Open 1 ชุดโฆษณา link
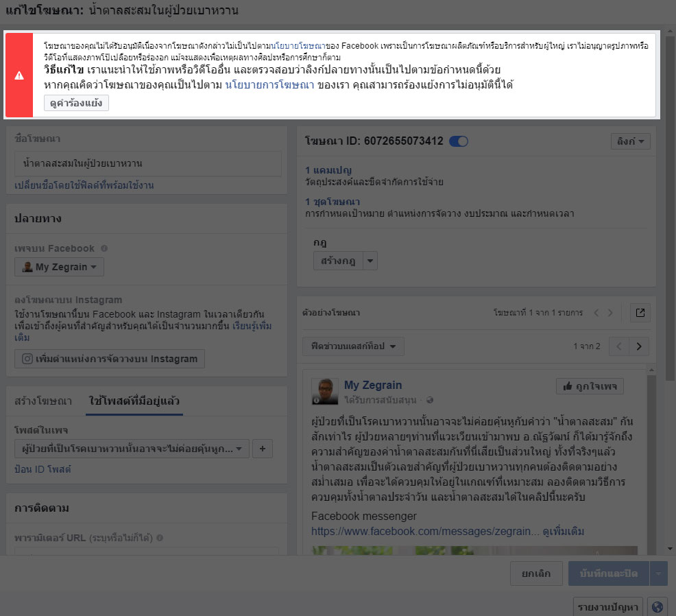The width and height of the screenshot is (676, 616). tap(333, 202)
